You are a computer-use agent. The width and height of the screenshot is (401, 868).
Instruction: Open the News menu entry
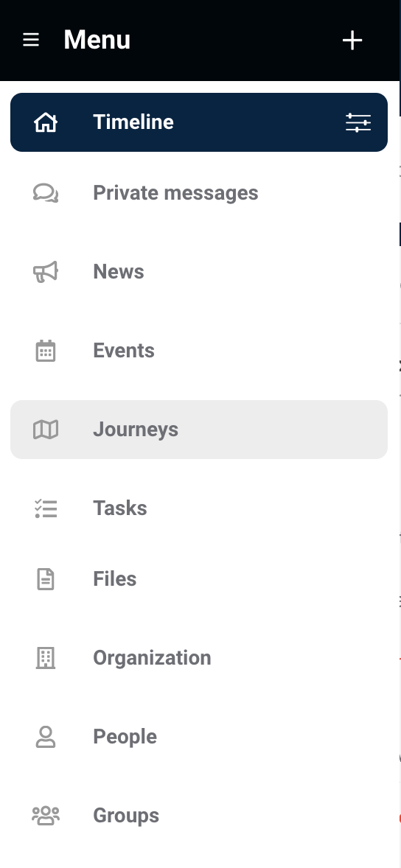coord(199,272)
